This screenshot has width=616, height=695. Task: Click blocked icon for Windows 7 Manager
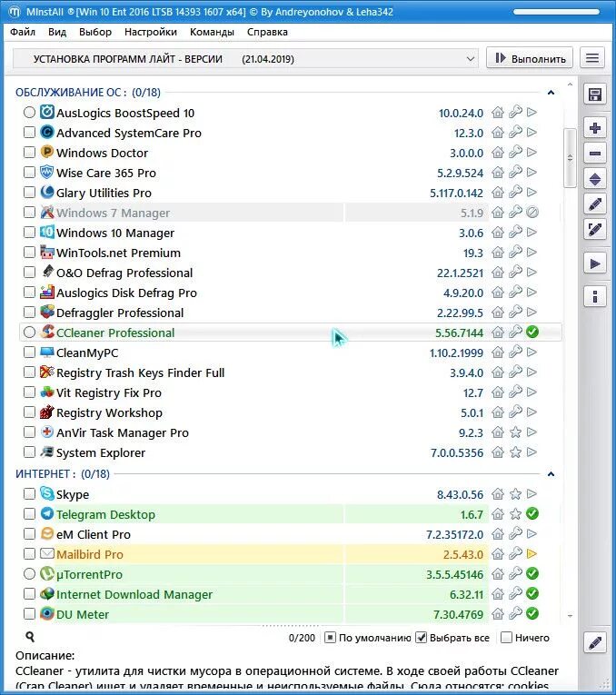coord(532,213)
